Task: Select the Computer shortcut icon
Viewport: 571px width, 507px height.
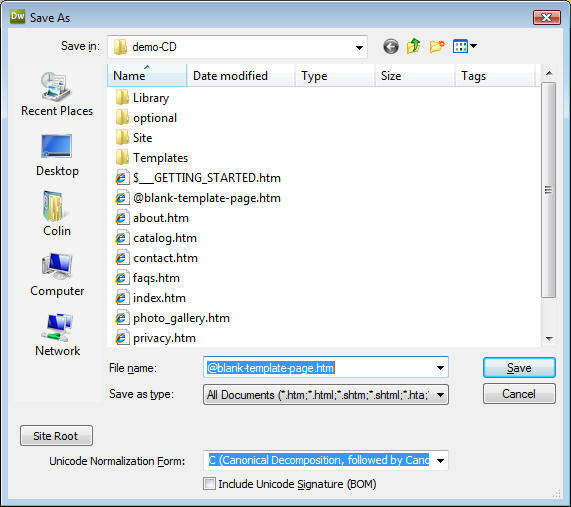Action: (57, 275)
